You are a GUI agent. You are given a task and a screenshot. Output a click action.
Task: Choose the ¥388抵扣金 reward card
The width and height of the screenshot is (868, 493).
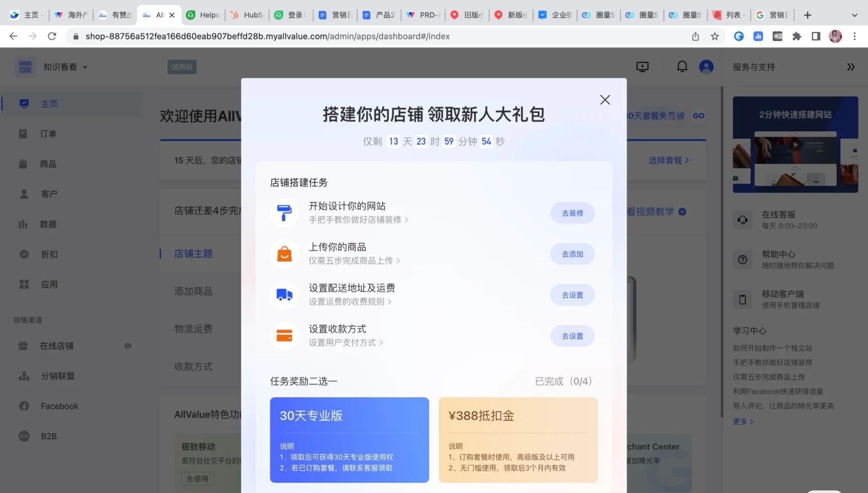(x=518, y=440)
